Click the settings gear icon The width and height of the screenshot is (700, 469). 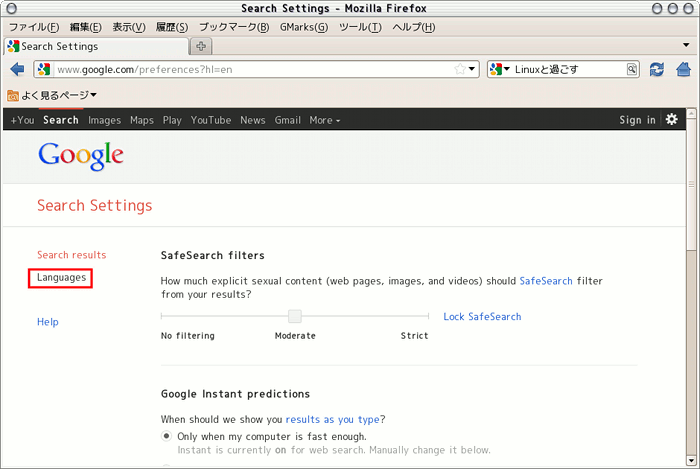[672, 119]
